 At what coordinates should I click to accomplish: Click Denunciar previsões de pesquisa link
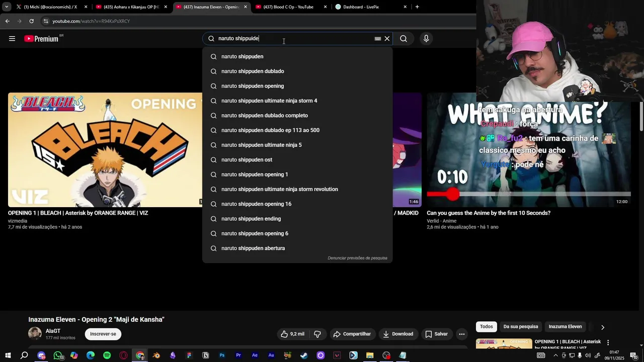tap(357, 258)
